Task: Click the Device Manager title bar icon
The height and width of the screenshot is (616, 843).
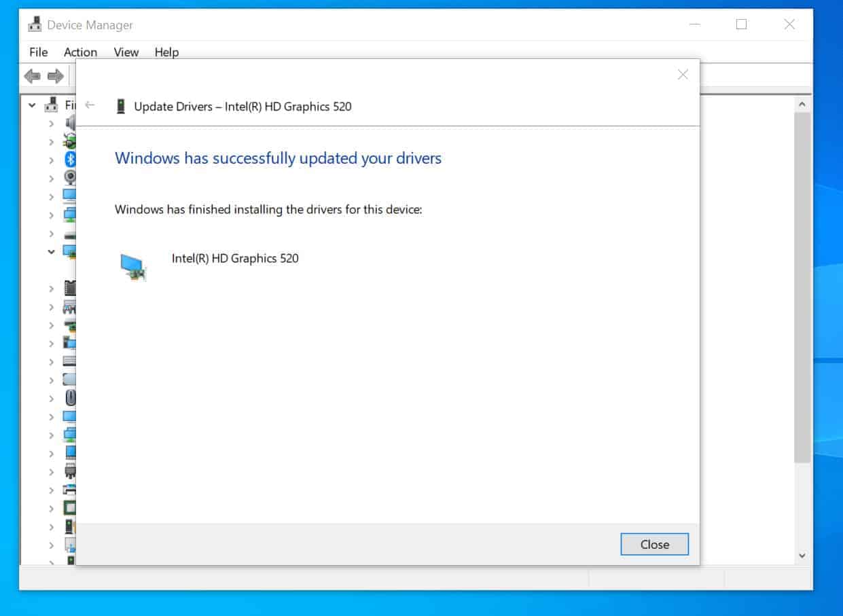Action: click(35, 25)
